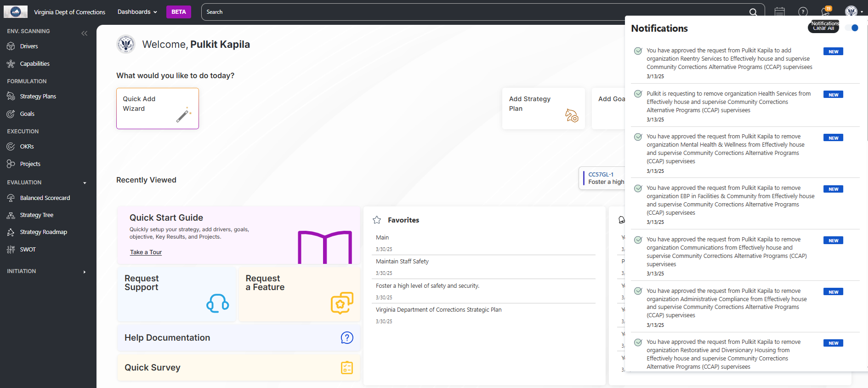Collapse the left sidebar with double chevron

[85, 33]
